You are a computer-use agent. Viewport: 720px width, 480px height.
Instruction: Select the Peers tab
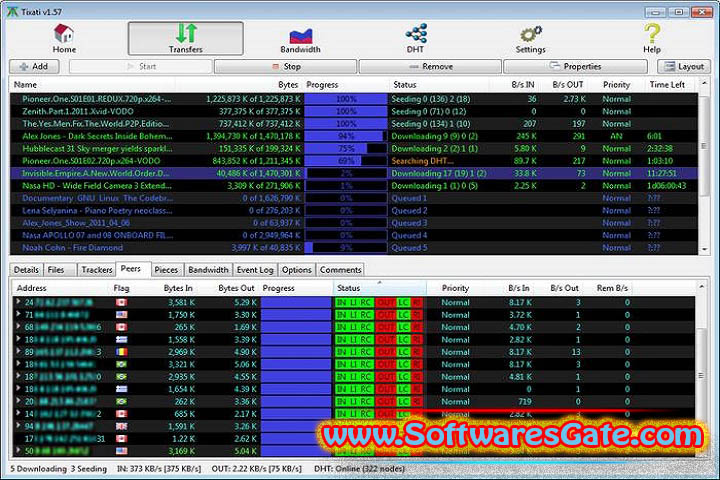[131, 269]
